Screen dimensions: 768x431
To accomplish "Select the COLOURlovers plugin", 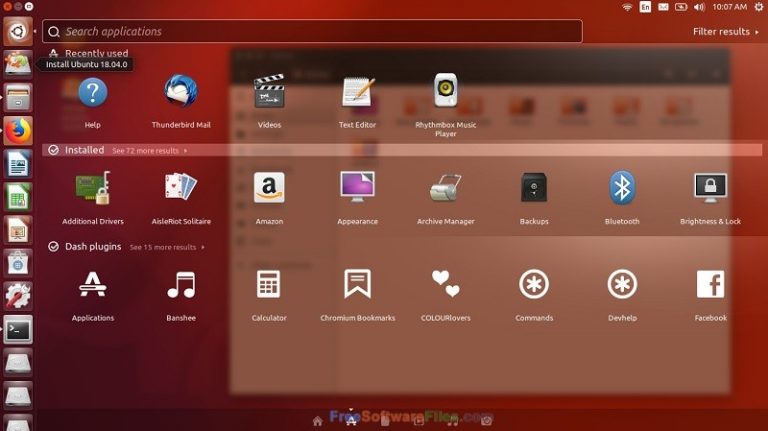I will (445, 295).
